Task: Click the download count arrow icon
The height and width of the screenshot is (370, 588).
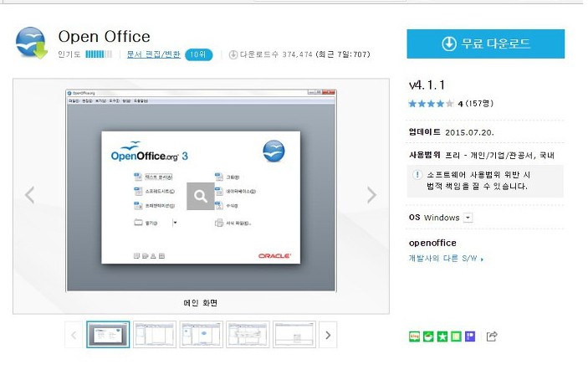Action: [233, 54]
